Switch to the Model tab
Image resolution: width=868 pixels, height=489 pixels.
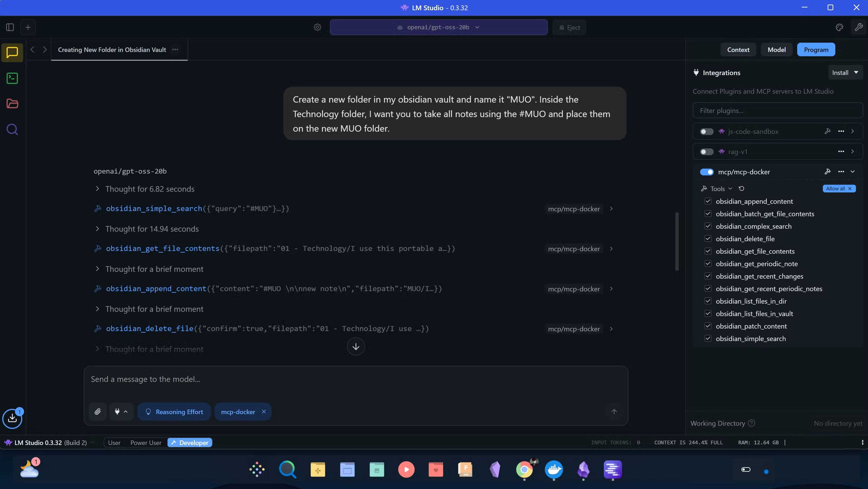(x=776, y=49)
